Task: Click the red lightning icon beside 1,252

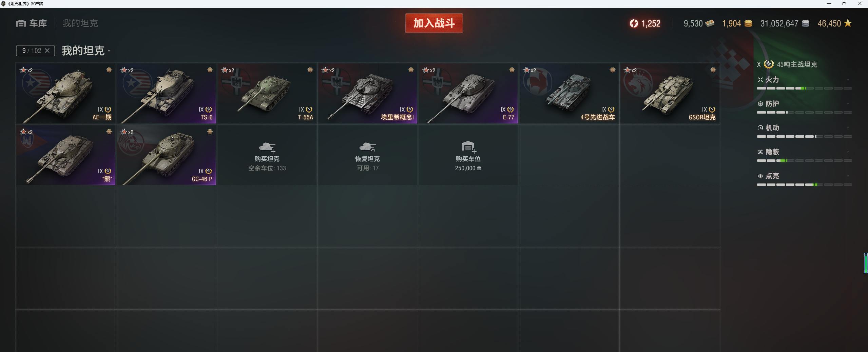Action: pos(634,23)
